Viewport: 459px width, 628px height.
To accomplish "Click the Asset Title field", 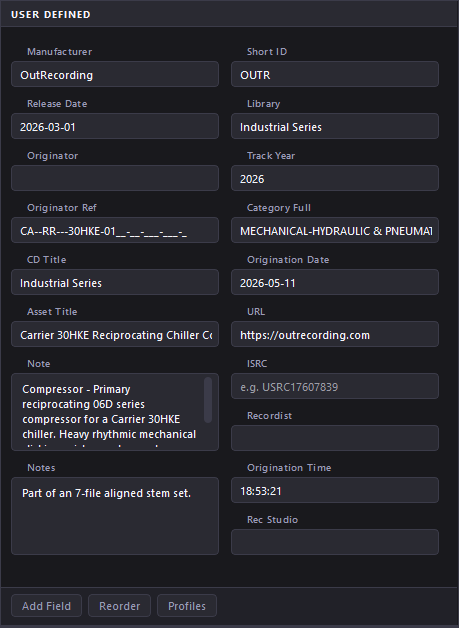I will pyautogui.click(x=115, y=334).
